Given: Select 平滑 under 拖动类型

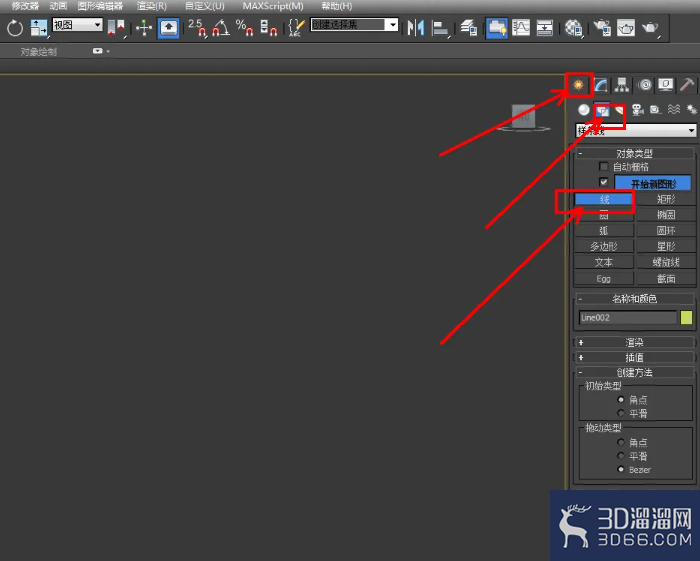Looking at the screenshot, I should (621, 456).
